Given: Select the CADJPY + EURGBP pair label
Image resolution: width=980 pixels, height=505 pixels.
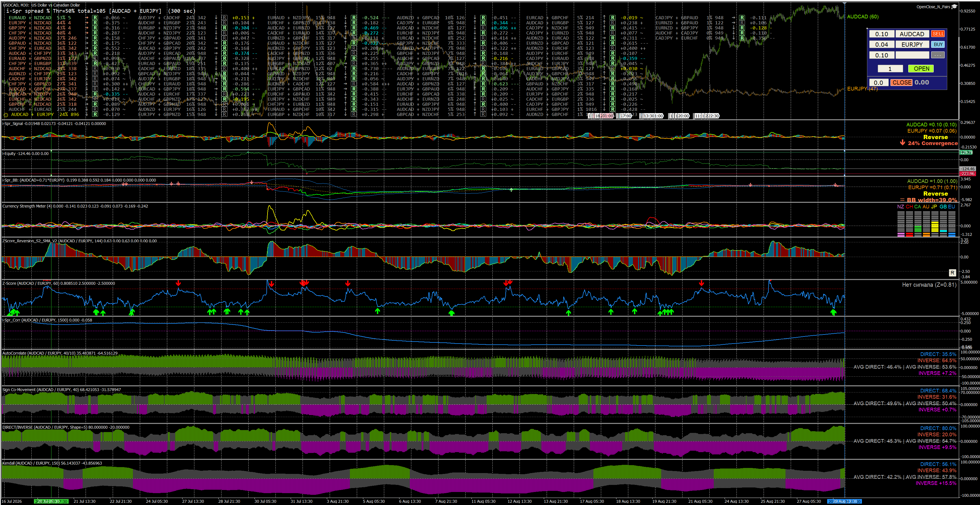Looking at the screenshot, I should tap(418, 23).
